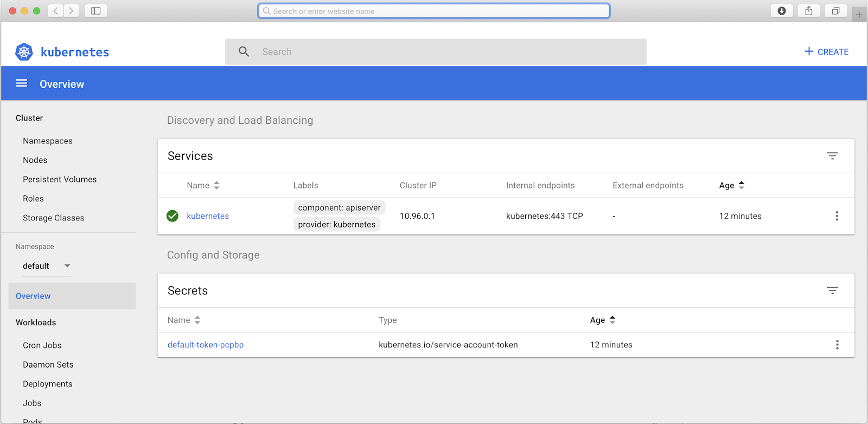Open the Services filter icon
The height and width of the screenshot is (424, 868).
click(833, 156)
